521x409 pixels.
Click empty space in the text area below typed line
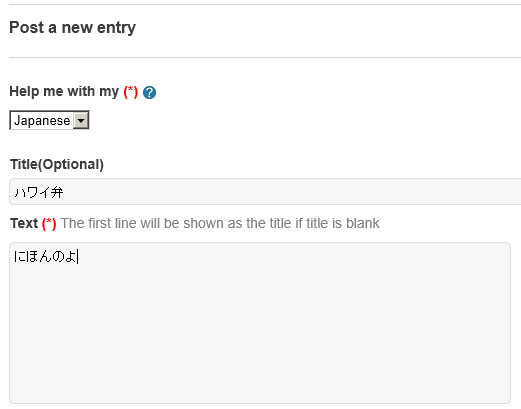260,333
